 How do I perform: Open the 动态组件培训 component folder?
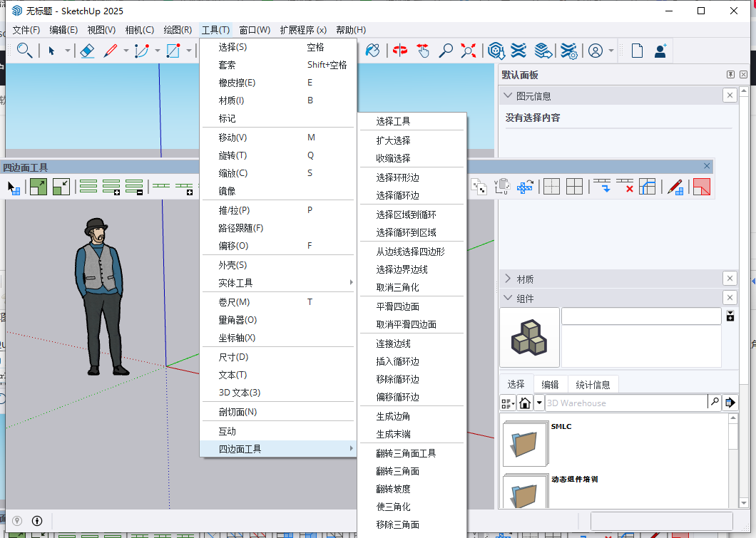(526, 491)
